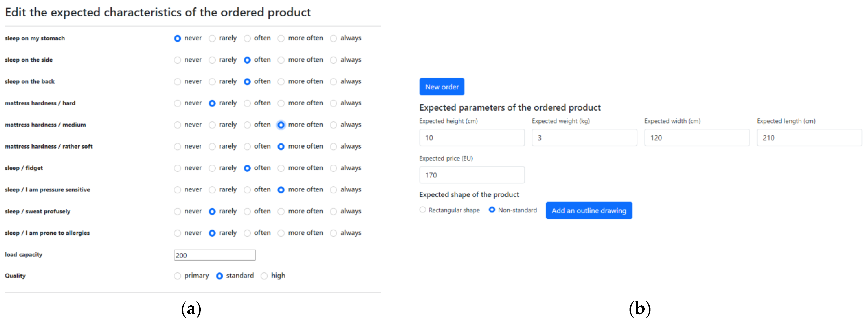Select 'always' for mattress hardness / medium
868x325 pixels.
(x=333, y=125)
